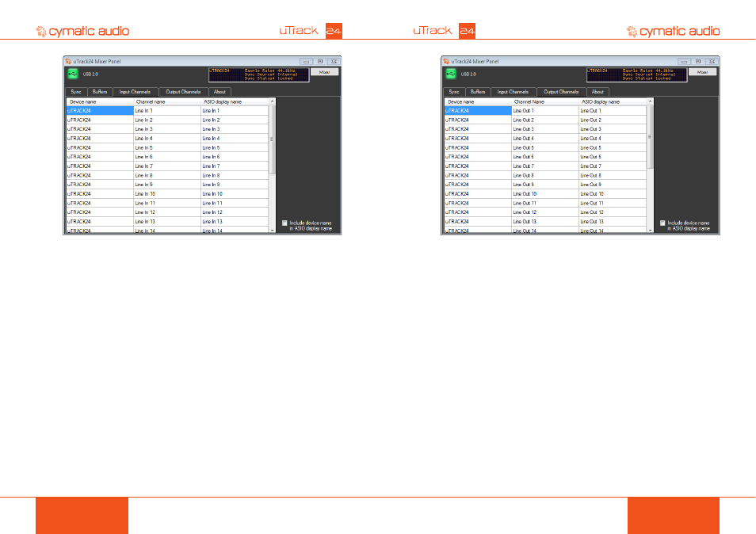Click the orange 24 badge beside left uTrack title
Screen dimensions: 756x534
(x=334, y=31)
